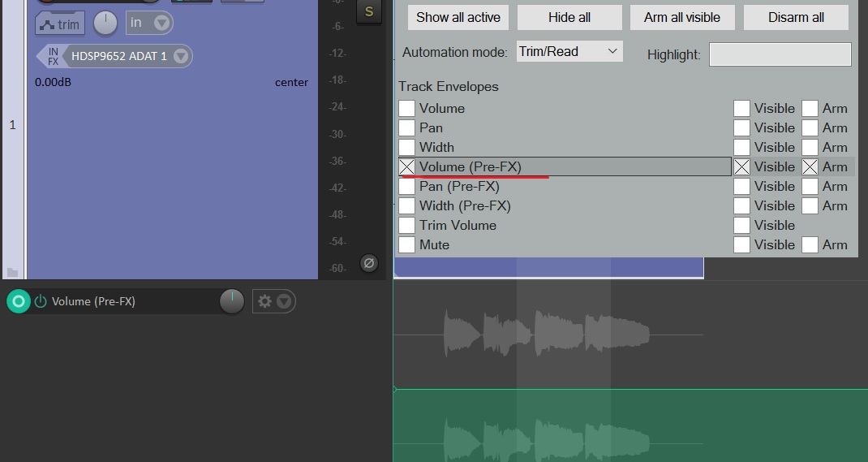Image resolution: width=868 pixels, height=462 pixels.
Task: Enable the Width envelope checkbox
Action: tap(407, 147)
